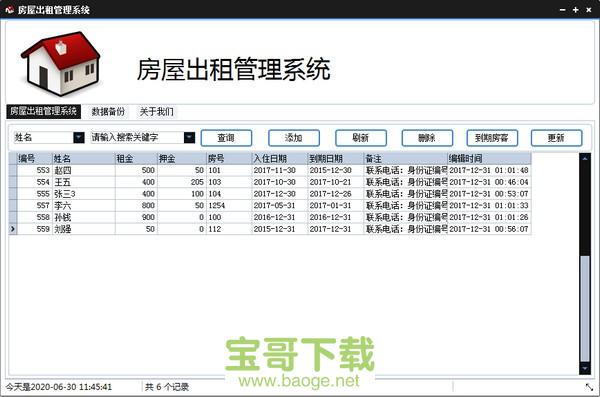
Task: Click the app logo icon in title bar
Action: tap(9, 10)
